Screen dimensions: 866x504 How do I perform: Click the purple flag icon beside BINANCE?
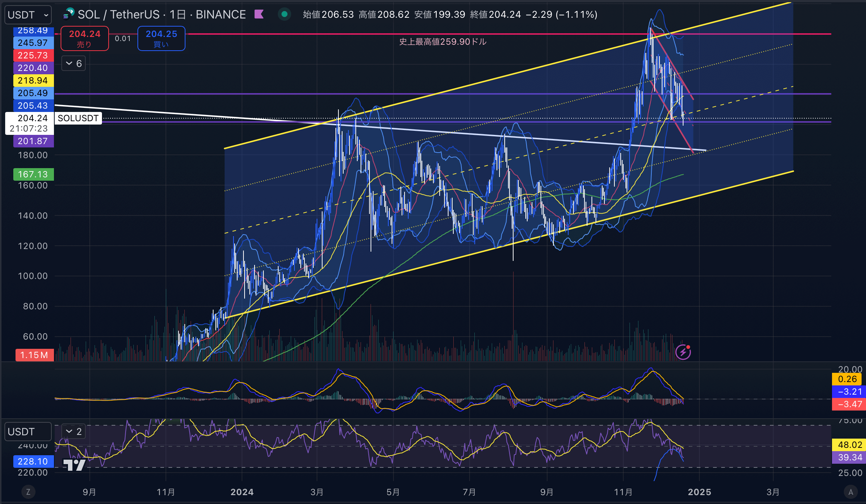pos(259,14)
